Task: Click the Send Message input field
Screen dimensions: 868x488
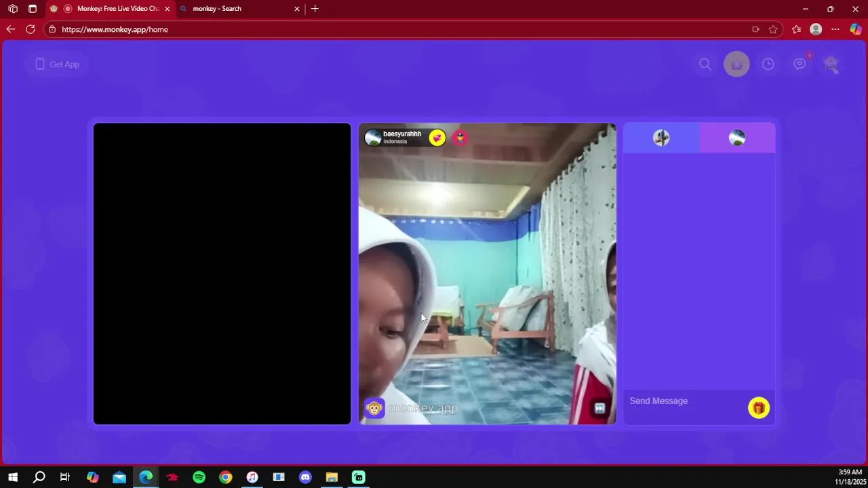Action: tap(685, 401)
